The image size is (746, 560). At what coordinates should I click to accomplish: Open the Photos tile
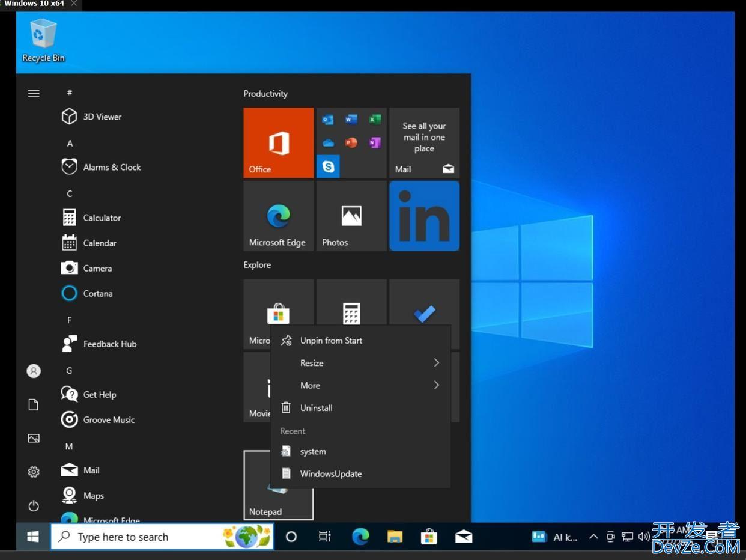point(351,216)
